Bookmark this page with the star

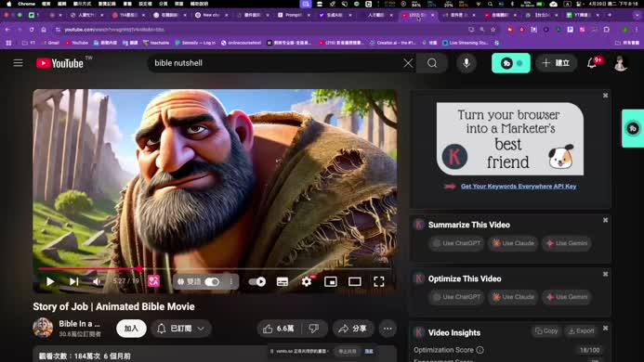click(493, 30)
